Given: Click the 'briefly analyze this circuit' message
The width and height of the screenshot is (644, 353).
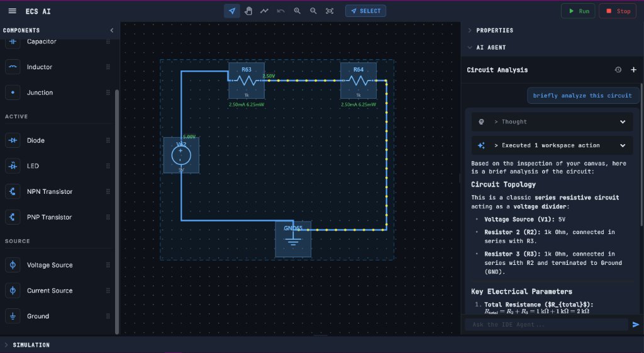Looking at the screenshot, I should [x=582, y=96].
